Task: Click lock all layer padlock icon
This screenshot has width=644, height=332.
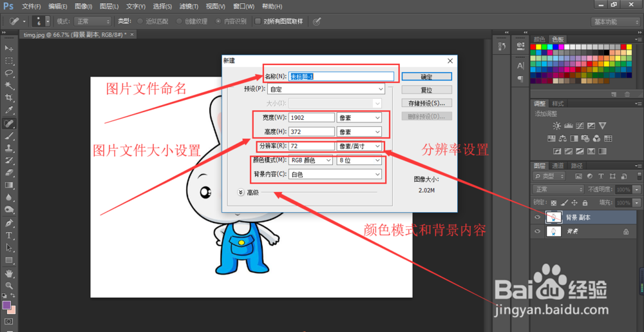Action: pyautogui.click(x=585, y=202)
